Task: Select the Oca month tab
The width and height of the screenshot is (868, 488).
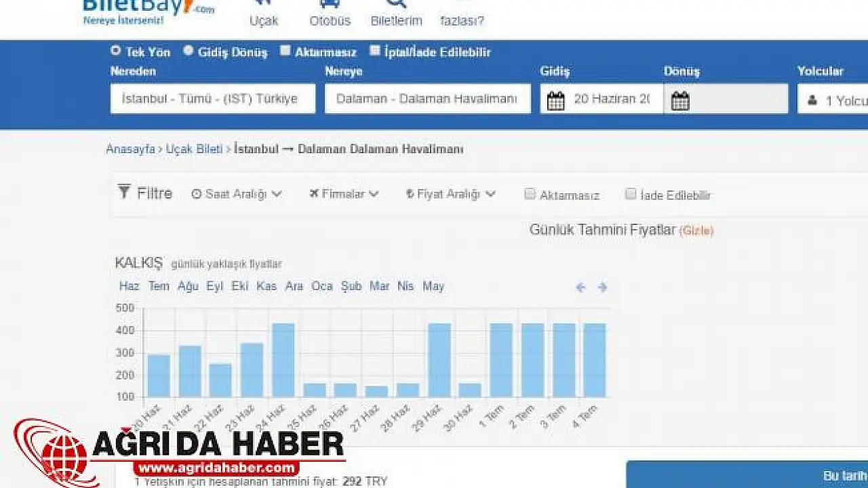Action: (322, 286)
